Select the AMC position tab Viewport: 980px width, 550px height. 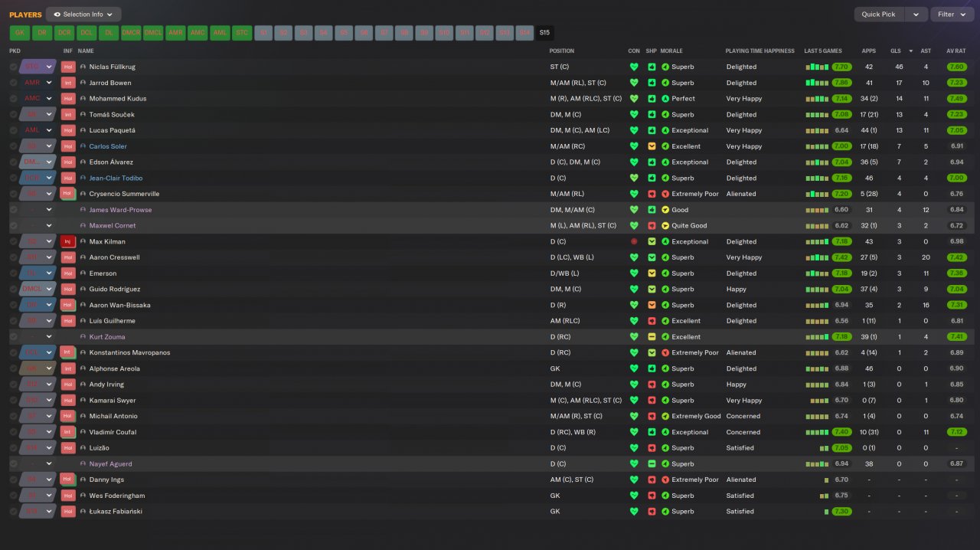coord(198,33)
